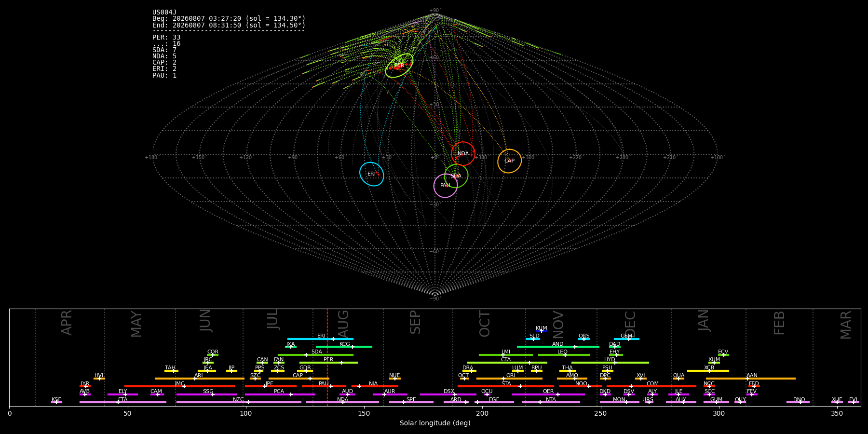Click the LEO shower label in the timeline

tap(562, 352)
